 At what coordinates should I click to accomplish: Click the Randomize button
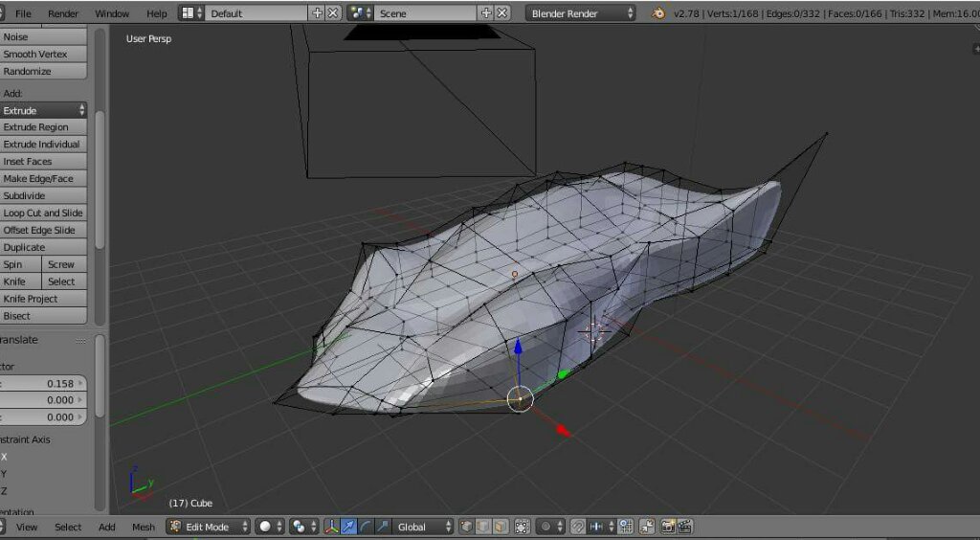(43, 71)
